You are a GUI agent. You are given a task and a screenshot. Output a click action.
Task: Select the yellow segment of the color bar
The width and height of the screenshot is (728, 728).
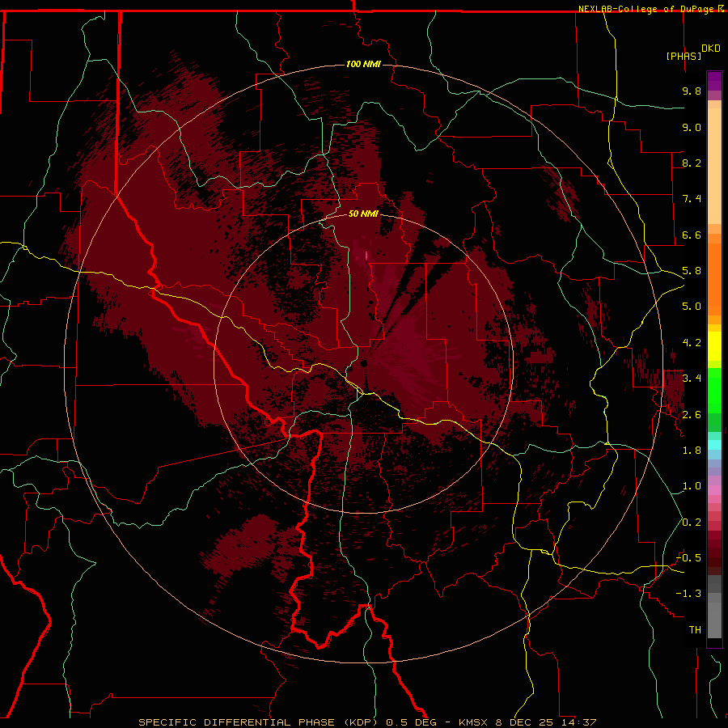714,346
